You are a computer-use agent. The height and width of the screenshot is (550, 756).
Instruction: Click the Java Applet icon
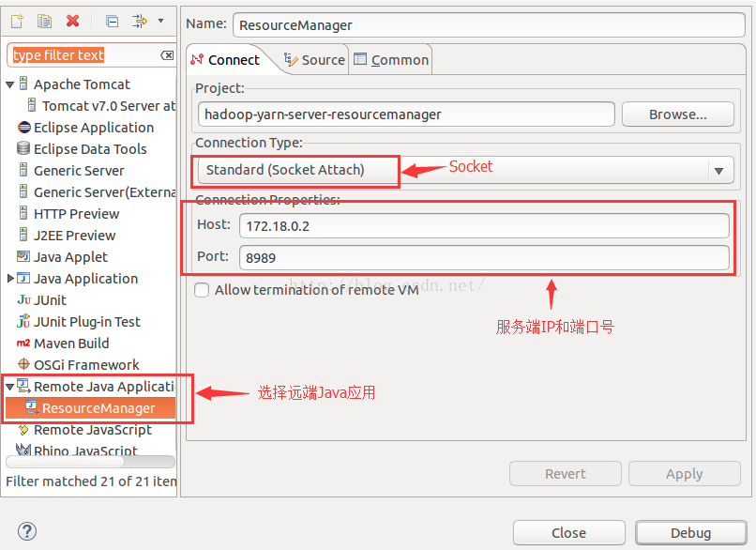[23, 256]
